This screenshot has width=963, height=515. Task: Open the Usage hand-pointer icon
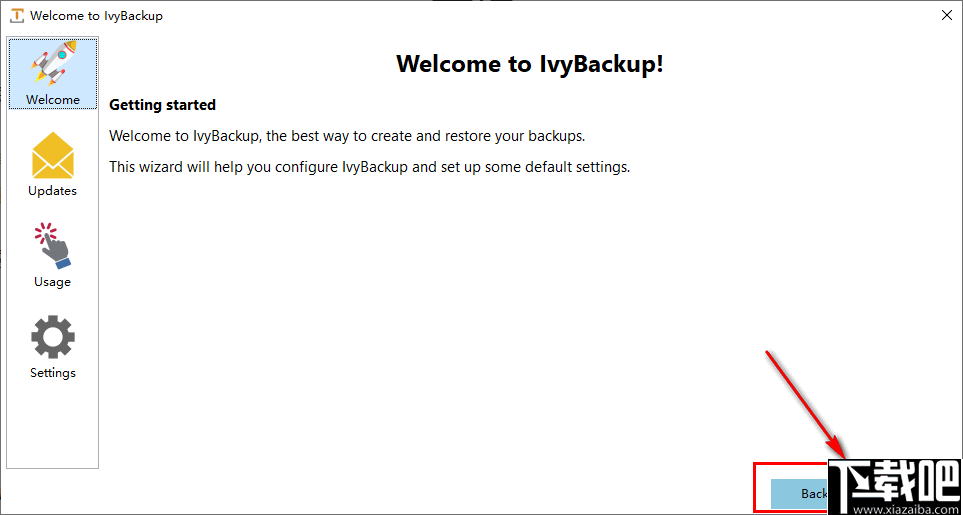53,246
